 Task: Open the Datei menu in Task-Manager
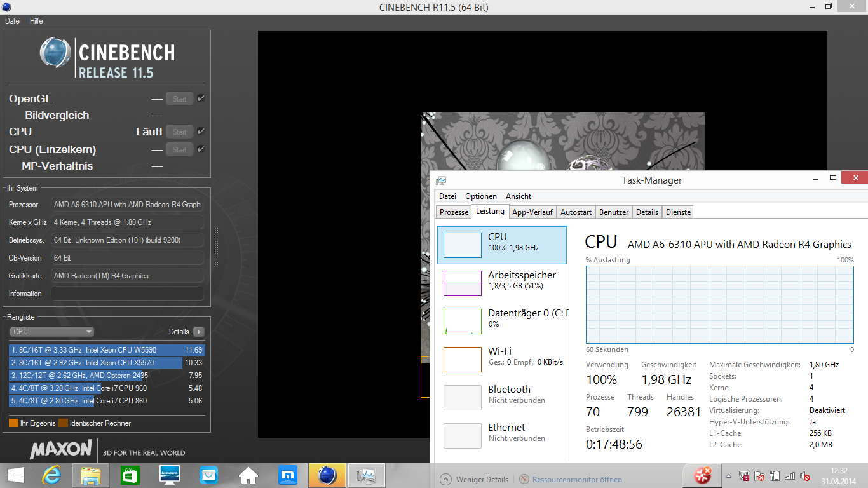tap(447, 196)
